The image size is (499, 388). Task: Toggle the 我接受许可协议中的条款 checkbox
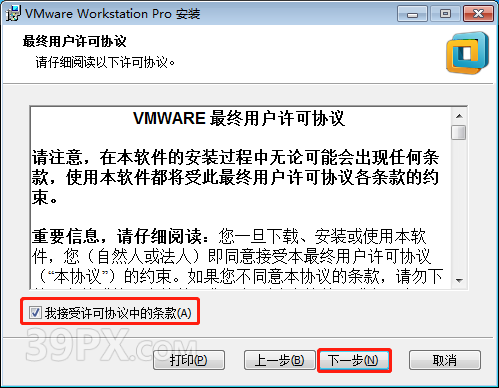[35, 313]
